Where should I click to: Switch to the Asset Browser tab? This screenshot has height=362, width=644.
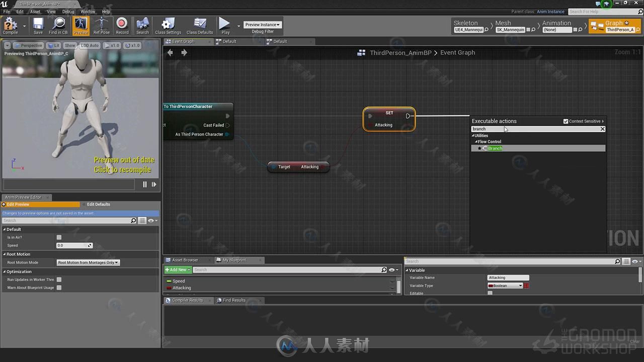185,260
